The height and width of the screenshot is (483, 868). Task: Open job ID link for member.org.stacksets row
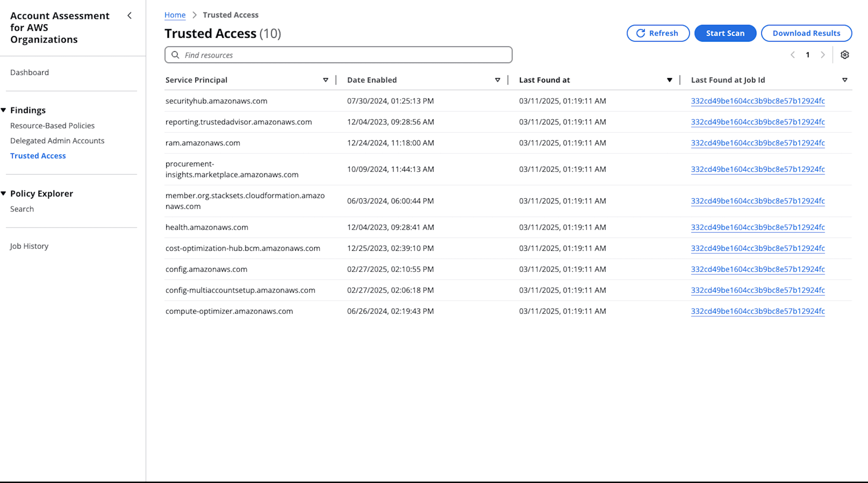(758, 201)
